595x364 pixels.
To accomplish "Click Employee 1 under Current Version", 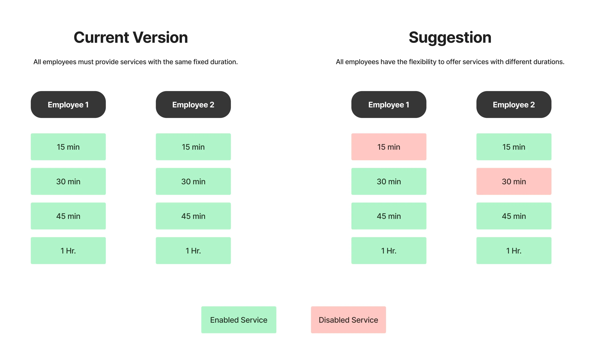I will pos(68,104).
